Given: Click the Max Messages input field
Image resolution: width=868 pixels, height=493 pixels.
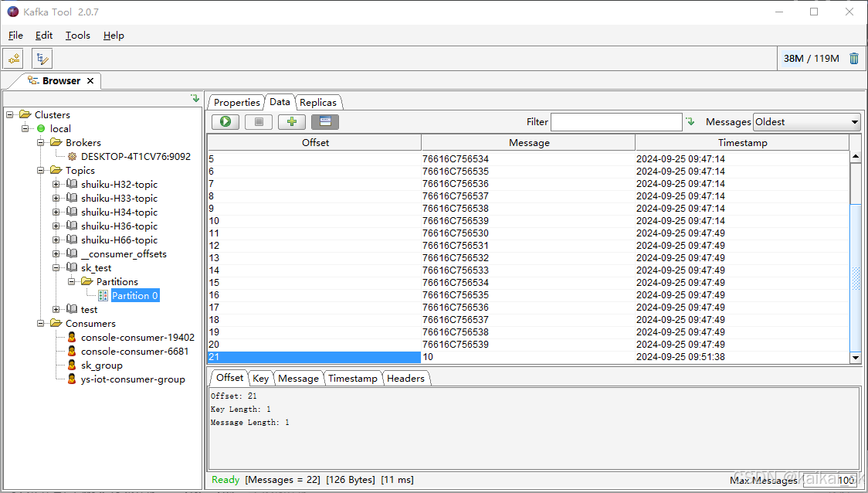Looking at the screenshot, I should [832, 481].
